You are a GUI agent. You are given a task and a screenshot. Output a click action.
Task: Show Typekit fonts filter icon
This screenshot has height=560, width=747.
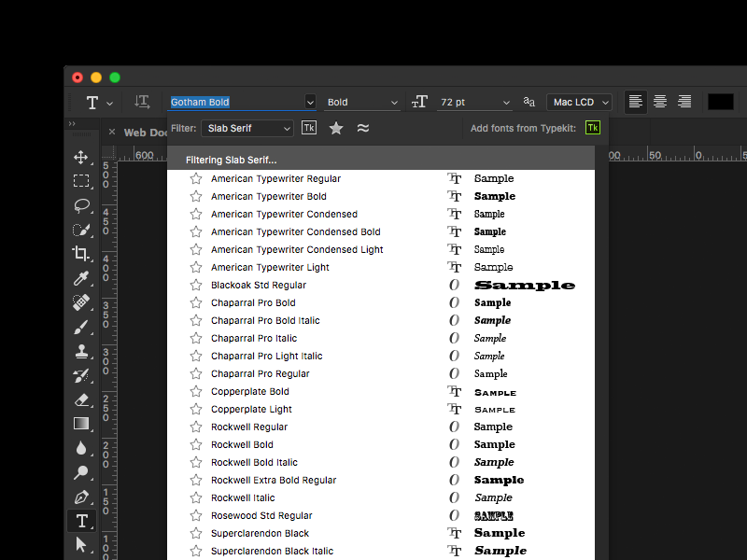click(x=309, y=128)
